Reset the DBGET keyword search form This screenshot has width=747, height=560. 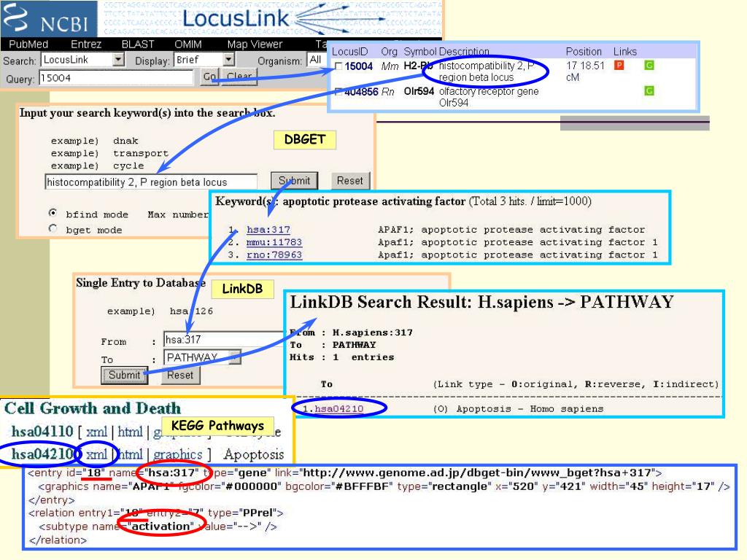click(349, 181)
